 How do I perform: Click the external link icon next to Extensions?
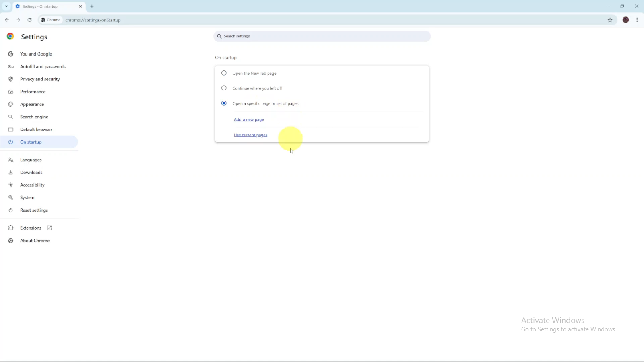pyautogui.click(x=50, y=228)
